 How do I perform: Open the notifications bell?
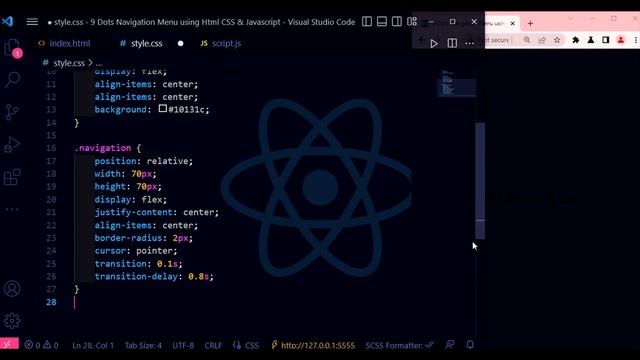[x=470, y=345]
